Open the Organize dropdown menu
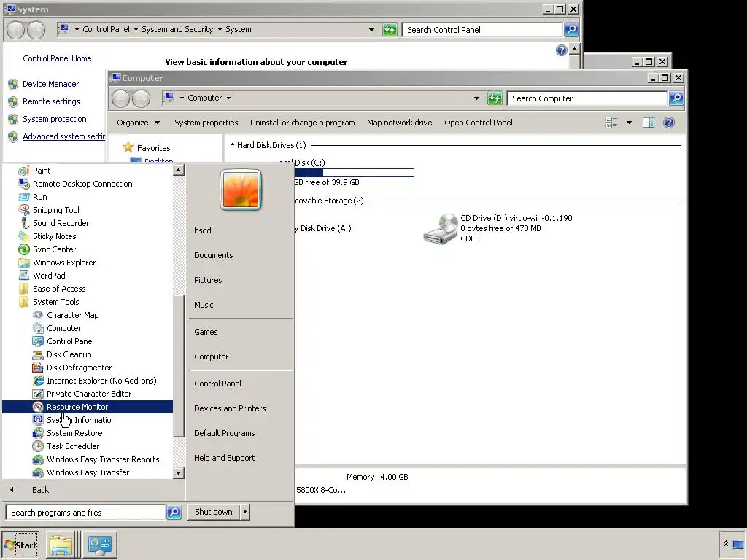The image size is (747, 560). point(138,122)
